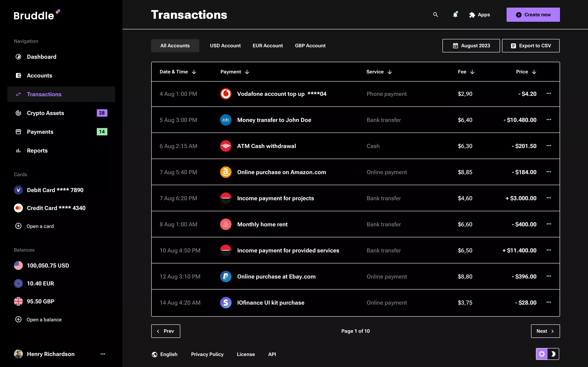Click the Airbnb logo on Monthly home rent
The image size is (588, 367).
pos(225,224)
